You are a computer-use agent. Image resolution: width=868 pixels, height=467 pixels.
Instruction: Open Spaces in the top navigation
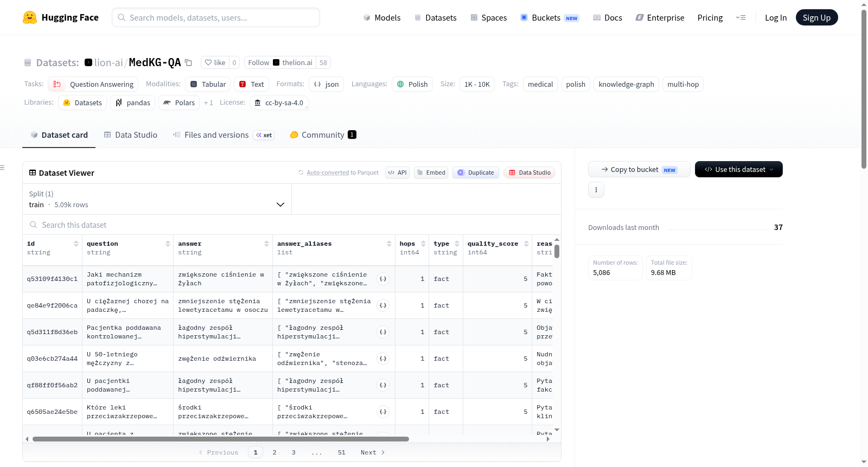pos(488,17)
